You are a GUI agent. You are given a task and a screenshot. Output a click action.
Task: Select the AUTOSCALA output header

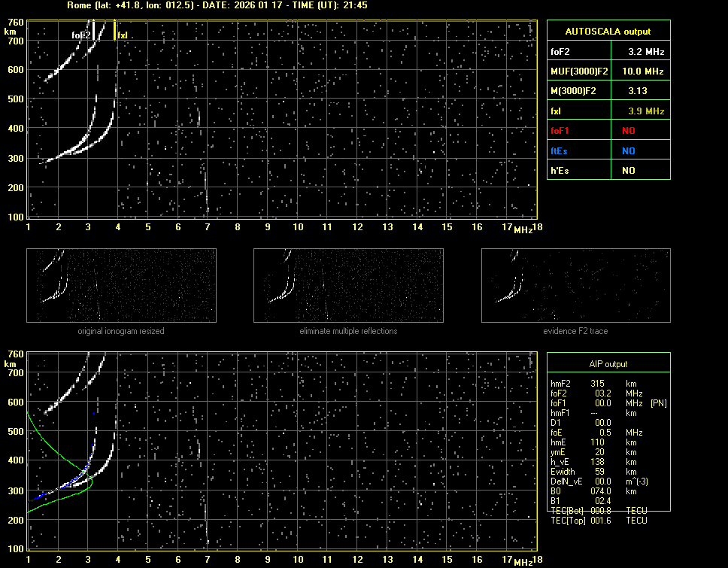coord(608,32)
